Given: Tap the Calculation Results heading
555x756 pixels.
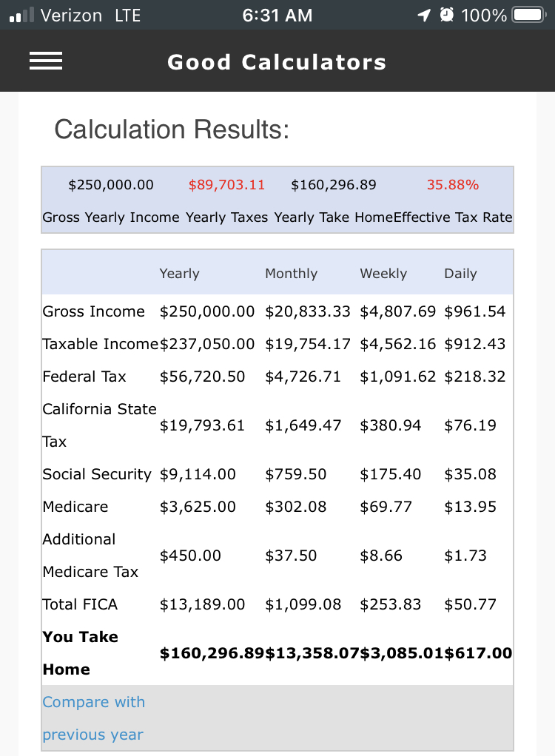Looking at the screenshot, I should click(x=171, y=130).
